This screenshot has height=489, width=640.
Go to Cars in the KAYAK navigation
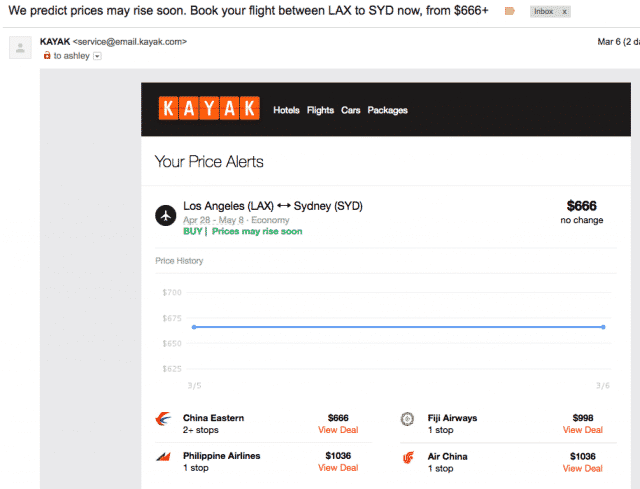point(350,110)
